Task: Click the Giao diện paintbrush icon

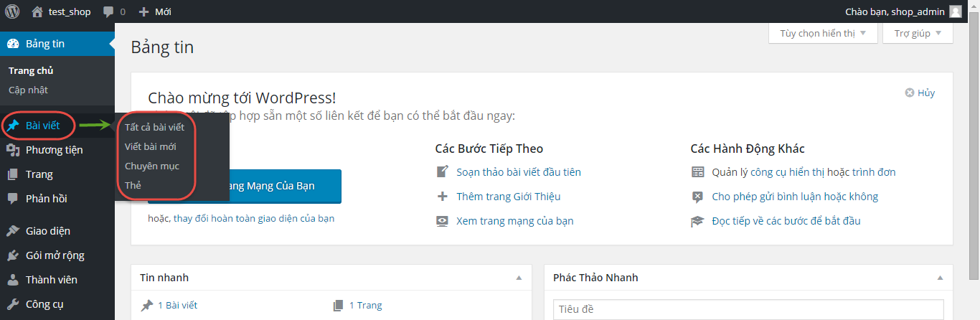Action: (x=13, y=231)
